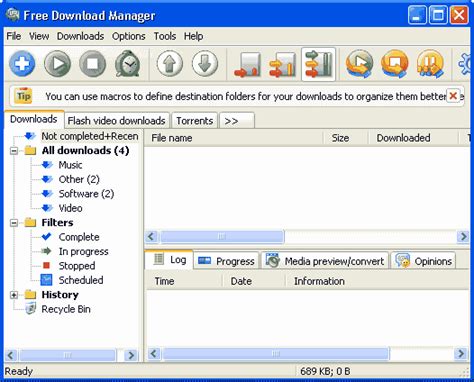Viewport: 474px width, 382px height.
Task: Select the All downloads (4) folder
Action: pyautogui.click(x=85, y=151)
